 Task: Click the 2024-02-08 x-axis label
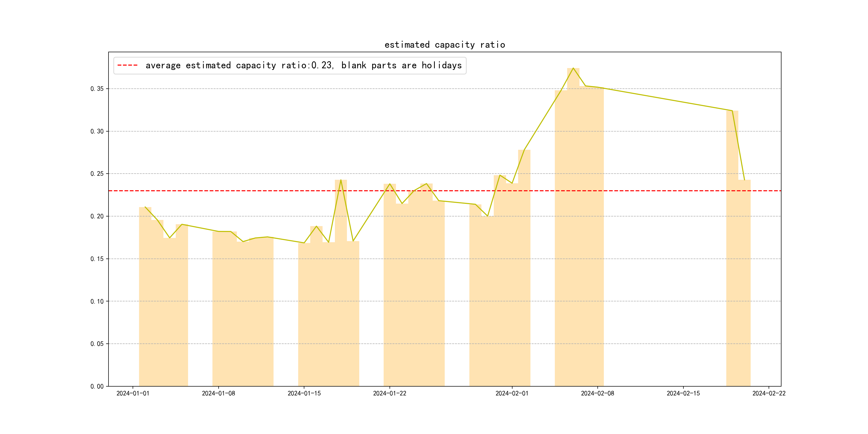[597, 394]
